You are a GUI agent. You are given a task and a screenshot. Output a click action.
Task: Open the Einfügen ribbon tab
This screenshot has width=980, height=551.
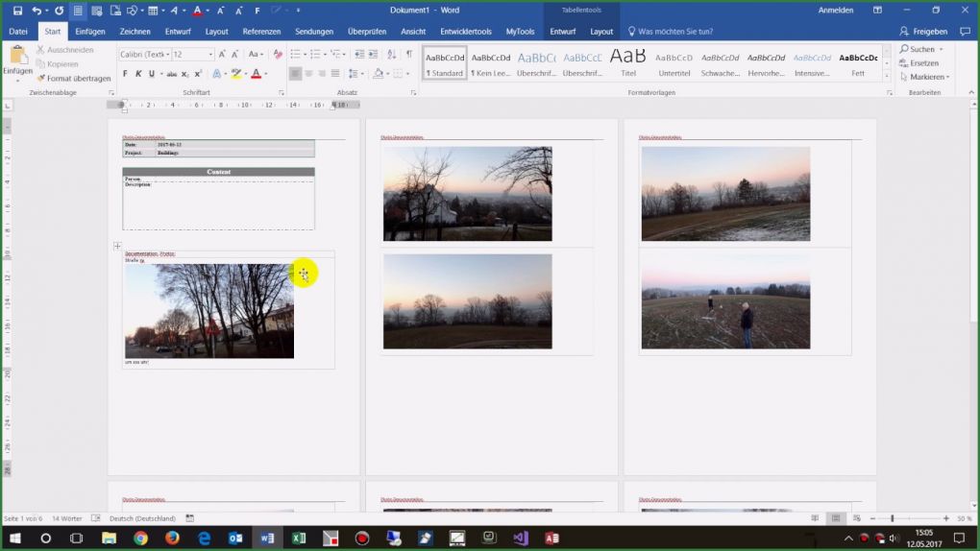[x=90, y=32]
